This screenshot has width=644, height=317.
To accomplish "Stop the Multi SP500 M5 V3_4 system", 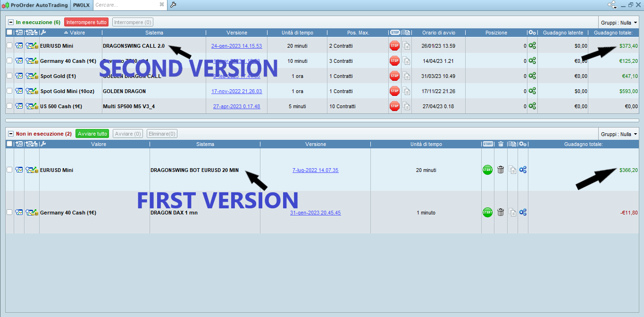I will click(x=394, y=106).
